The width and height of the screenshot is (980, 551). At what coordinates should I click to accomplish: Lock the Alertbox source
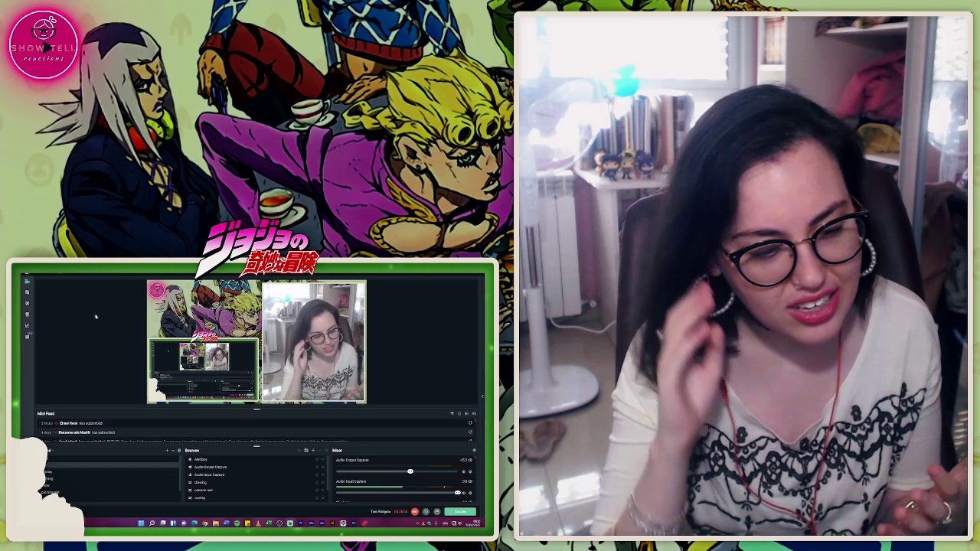pyautogui.click(x=316, y=459)
